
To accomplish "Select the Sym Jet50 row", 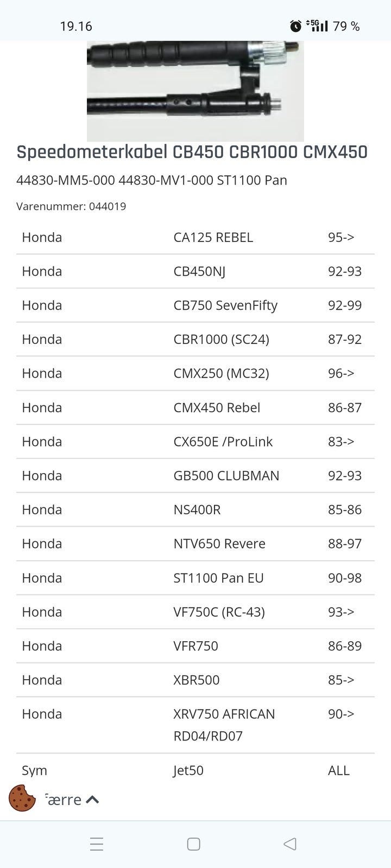I will point(195,770).
